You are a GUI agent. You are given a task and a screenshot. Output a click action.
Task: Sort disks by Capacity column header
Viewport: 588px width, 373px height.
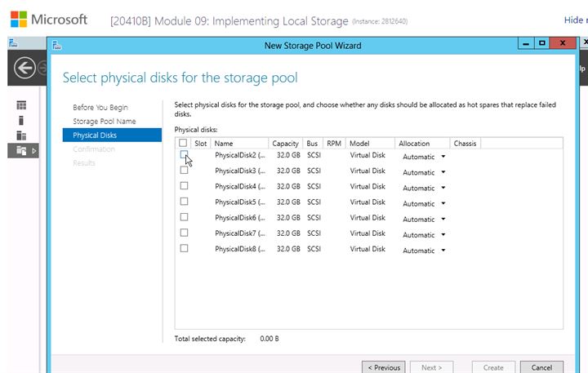[x=285, y=144]
